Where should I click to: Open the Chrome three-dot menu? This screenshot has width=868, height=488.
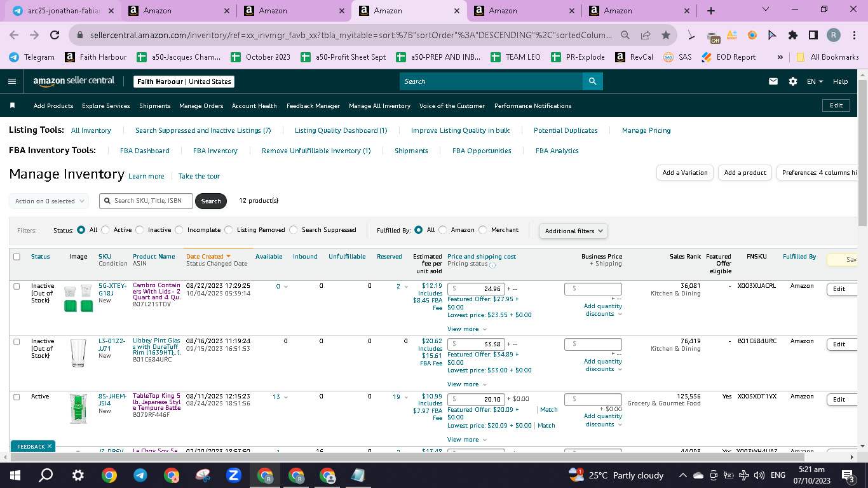[x=853, y=35]
